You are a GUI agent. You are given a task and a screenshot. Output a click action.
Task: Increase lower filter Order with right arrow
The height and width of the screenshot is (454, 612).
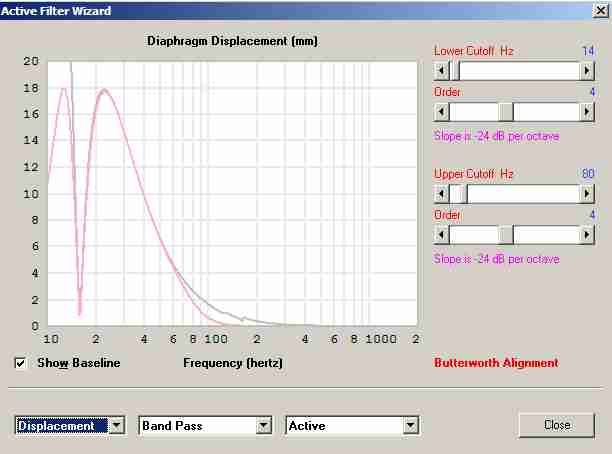coord(587,112)
